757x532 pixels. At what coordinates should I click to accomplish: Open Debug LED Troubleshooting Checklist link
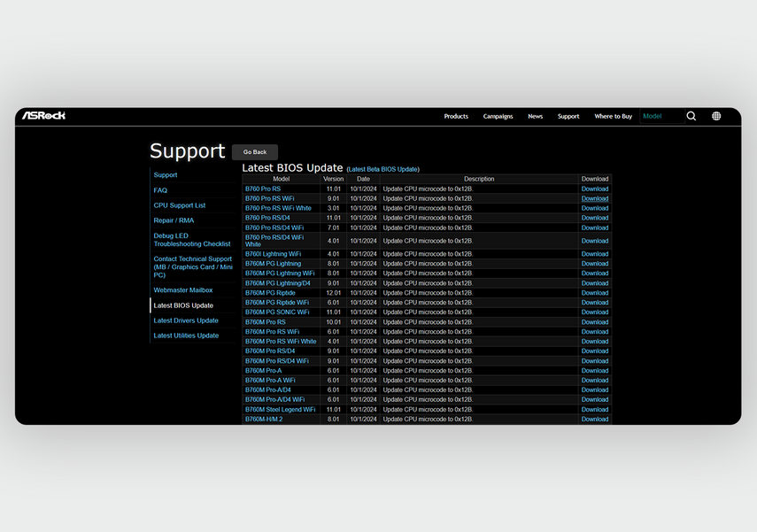[192, 240]
